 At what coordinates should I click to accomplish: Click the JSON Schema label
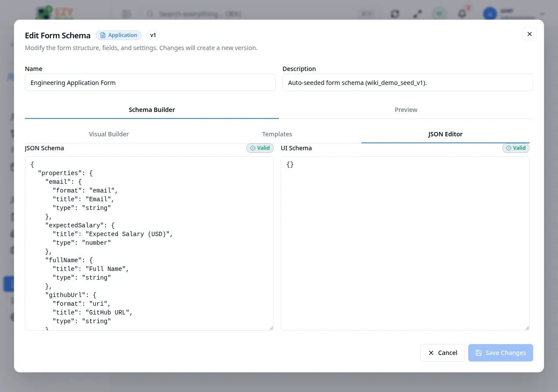pyautogui.click(x=44, y=148)
